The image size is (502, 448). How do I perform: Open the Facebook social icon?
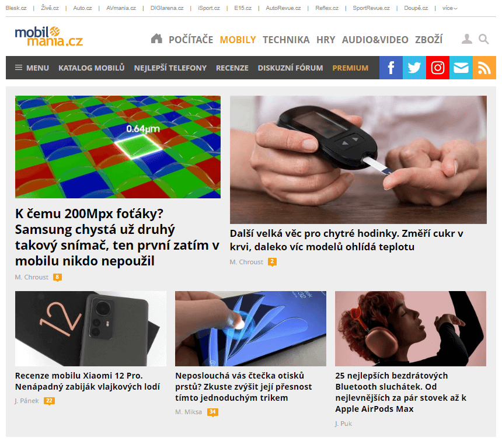click(x=391, y=68)
